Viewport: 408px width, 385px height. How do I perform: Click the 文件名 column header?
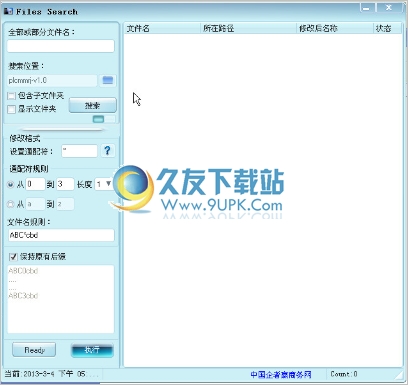(x=162, y=29)
